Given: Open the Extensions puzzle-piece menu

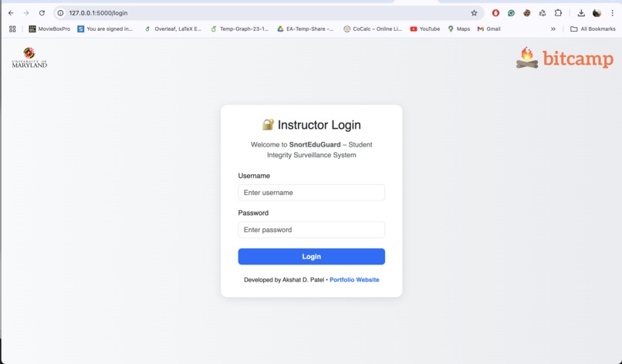Looking at the screenshot, I should tap(558, 13).
